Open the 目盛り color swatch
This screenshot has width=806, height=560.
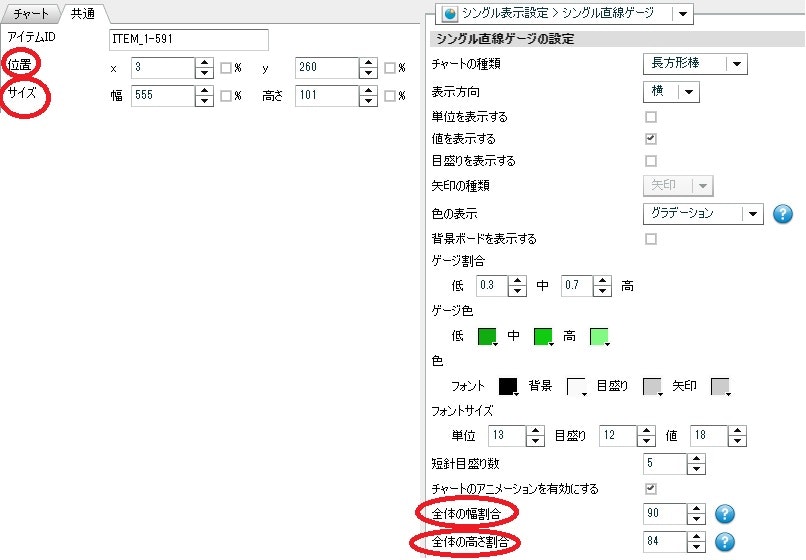653,386
